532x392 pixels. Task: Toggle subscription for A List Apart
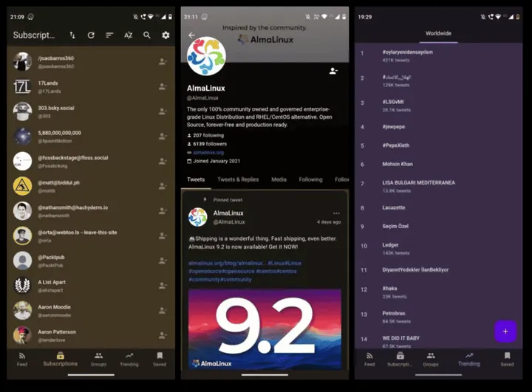click(x=162, y=286)
